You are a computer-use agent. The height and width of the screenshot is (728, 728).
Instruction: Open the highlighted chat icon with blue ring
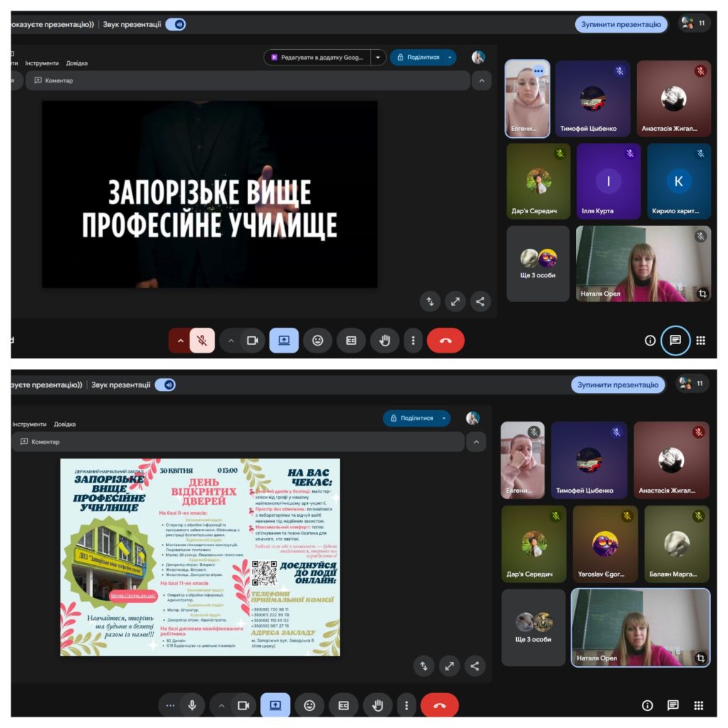click(675, 341)
